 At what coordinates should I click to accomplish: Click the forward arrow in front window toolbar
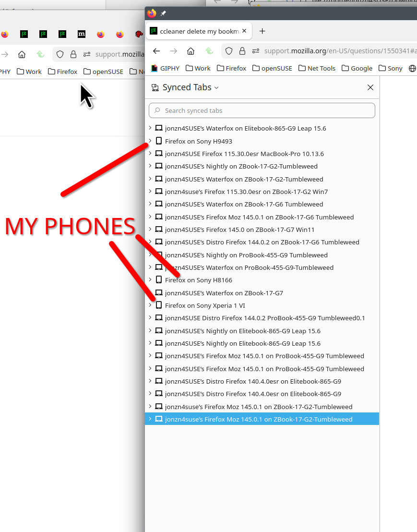(x=174, y=51)
